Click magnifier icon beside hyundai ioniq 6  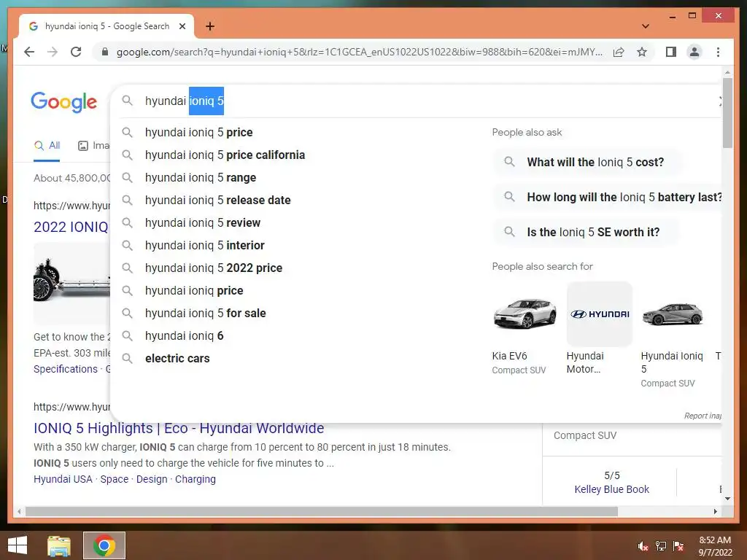coord(127,335)
